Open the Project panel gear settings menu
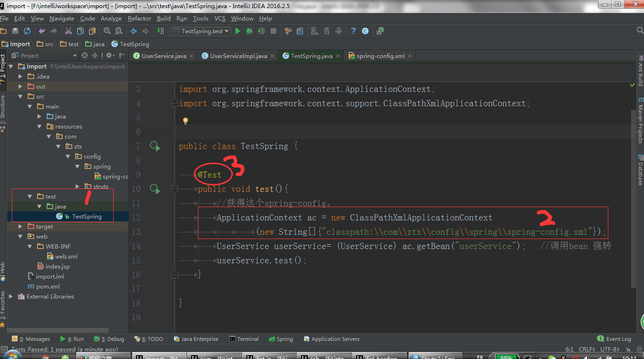The image size is (644, 359). (110, 56)
